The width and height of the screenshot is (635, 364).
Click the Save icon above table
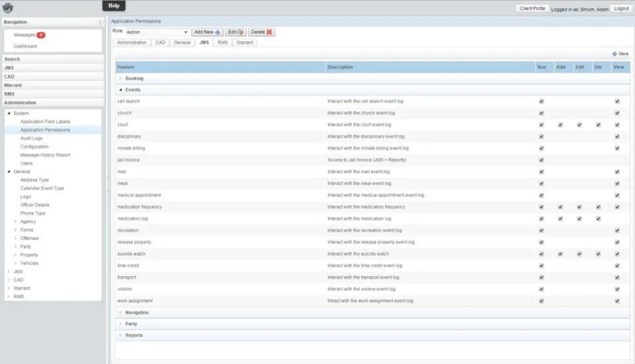[614, 54]
